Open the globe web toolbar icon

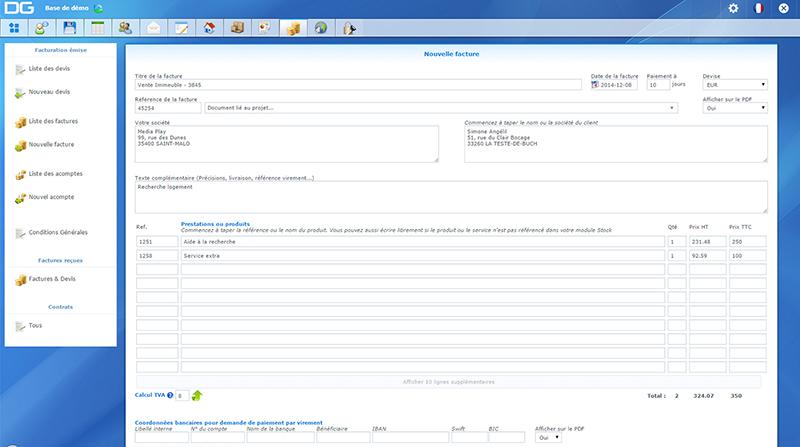(320, 28)
